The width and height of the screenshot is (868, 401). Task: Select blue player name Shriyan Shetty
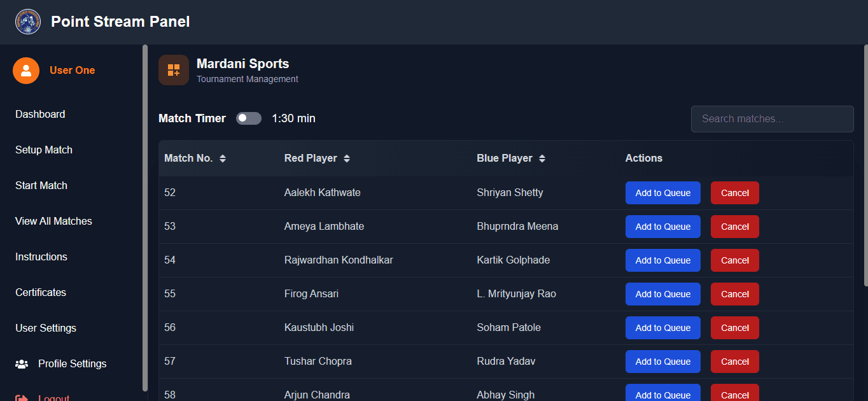coord(510,193)
